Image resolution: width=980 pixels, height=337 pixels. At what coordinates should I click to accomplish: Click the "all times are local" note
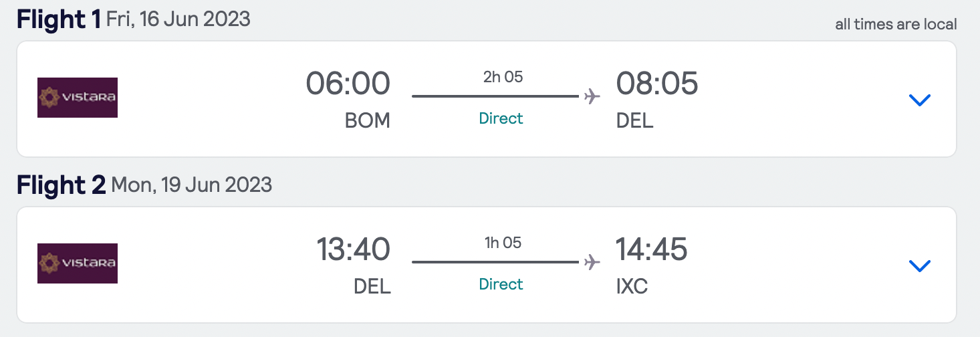click(x=896, y=25)
